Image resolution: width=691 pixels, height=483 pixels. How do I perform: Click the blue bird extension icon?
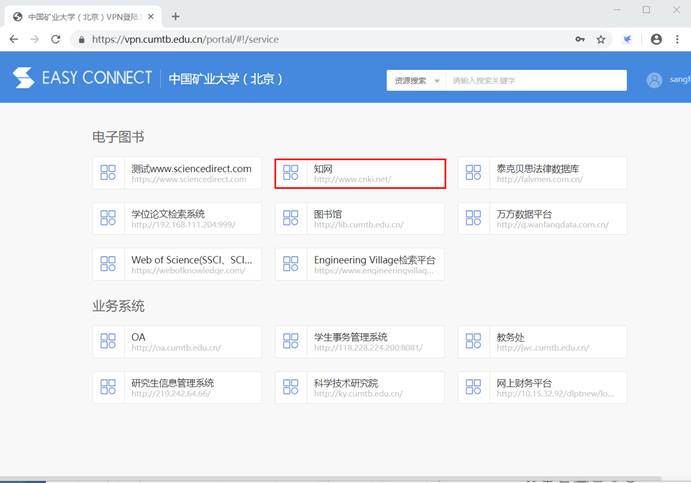628,39
